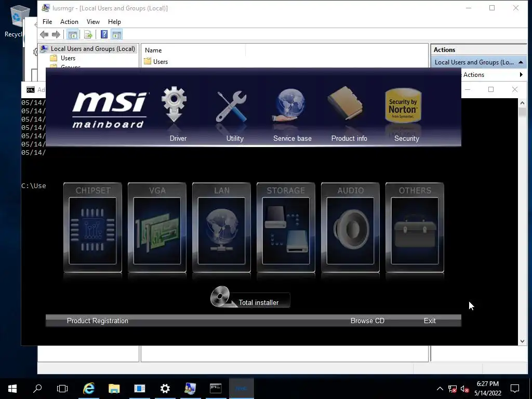Open Help menu in lusrmgr window
Viewport: 532px width, 399px height.
tap(114, 22)
